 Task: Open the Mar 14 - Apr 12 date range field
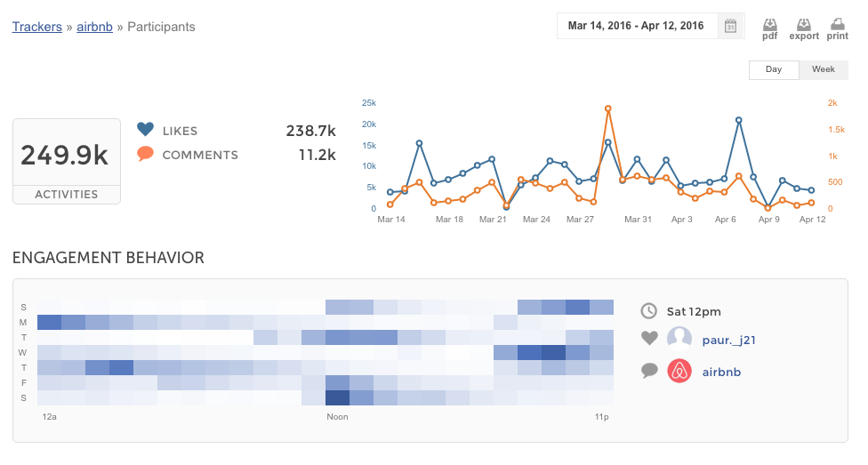(635, 26)
